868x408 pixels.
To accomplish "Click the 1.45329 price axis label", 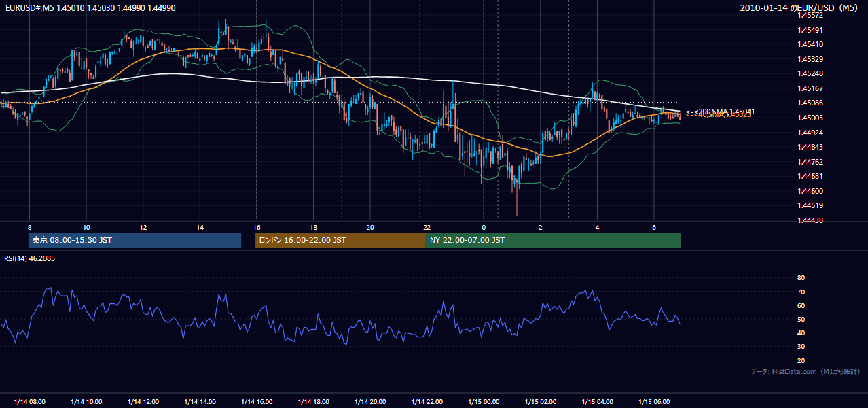I will (810, 59).
